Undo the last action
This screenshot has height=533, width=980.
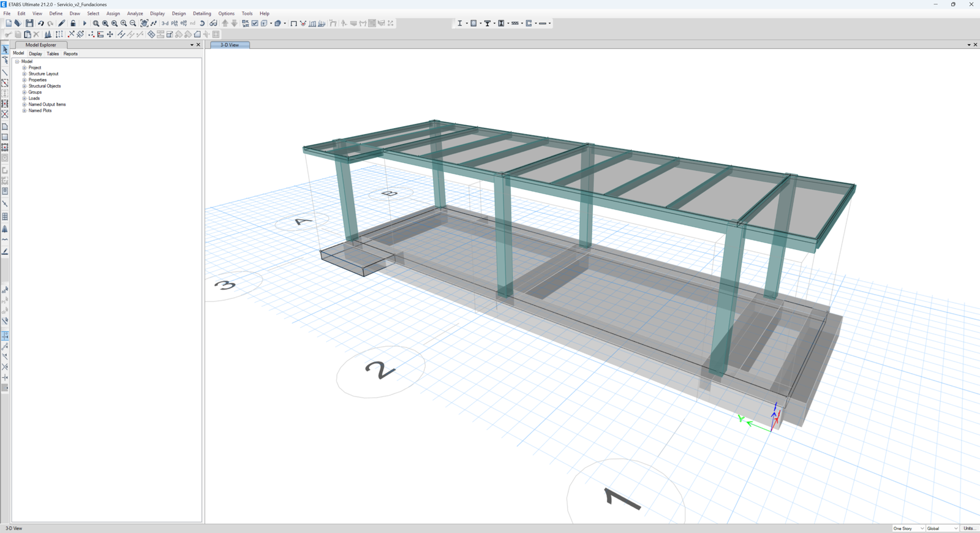(40, 23)
